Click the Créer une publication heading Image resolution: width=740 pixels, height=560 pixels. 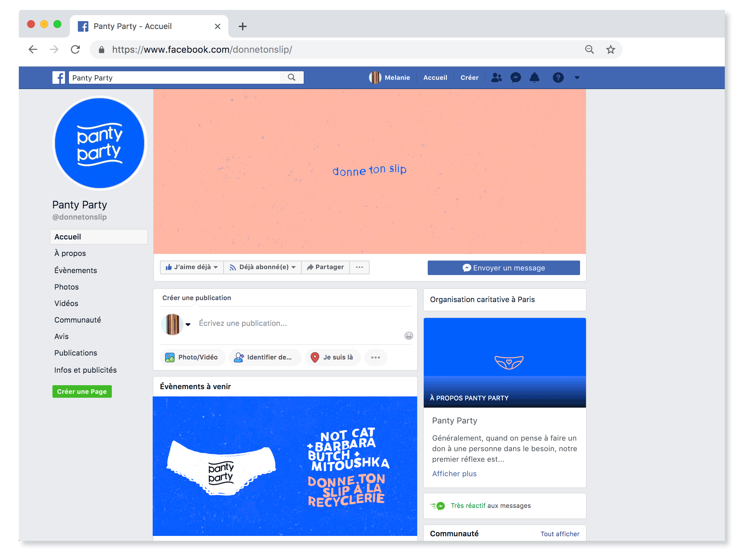tap(196, 298)
